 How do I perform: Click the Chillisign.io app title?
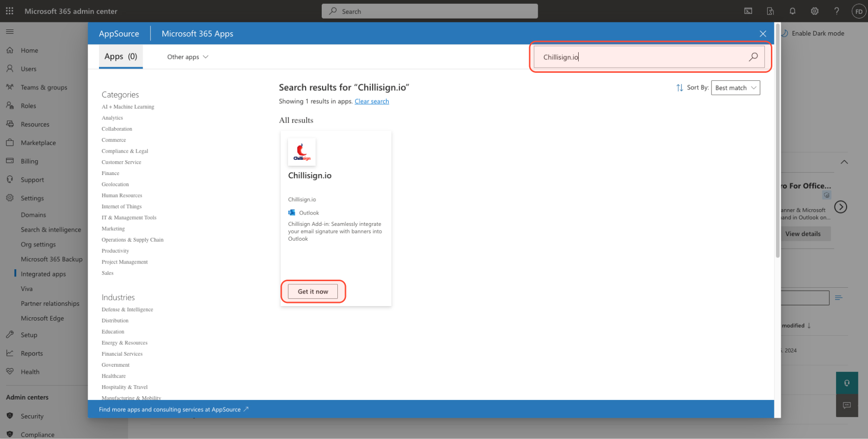point(310,176)
